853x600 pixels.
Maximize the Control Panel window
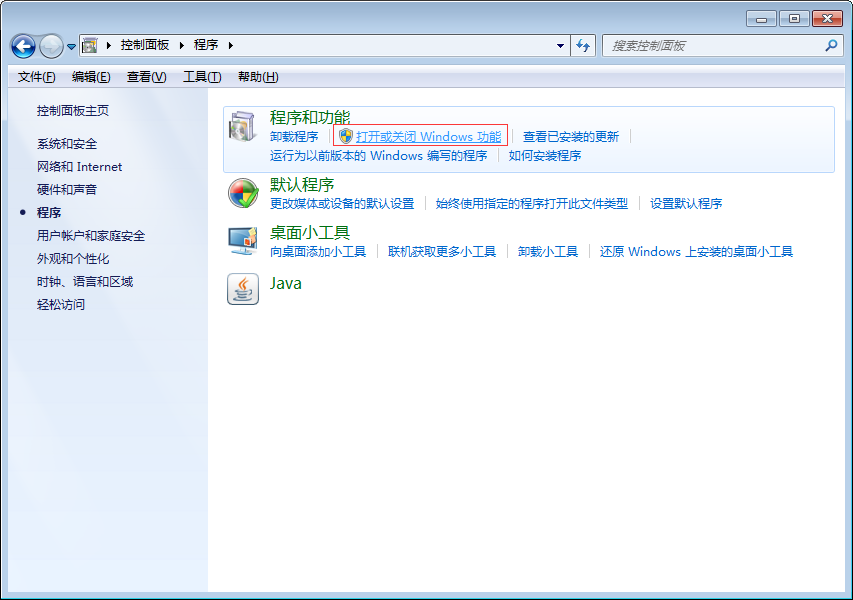pos(794,19)
